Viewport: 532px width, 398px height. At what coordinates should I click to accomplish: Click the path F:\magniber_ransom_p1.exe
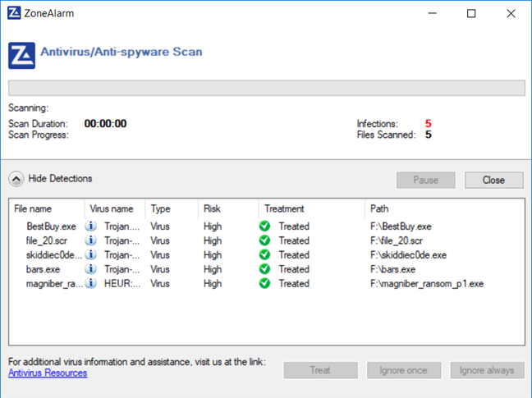pyautogui.click(x=427, y=284)
